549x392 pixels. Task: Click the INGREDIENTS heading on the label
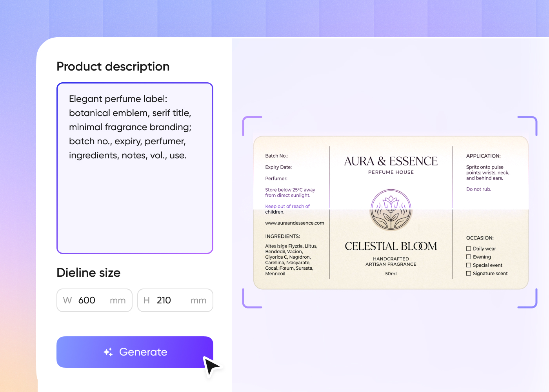[x=282, y=236]
